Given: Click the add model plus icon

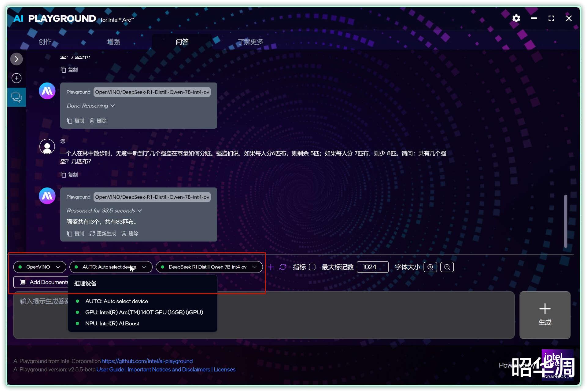Looking at the screenshot, I should tap(271, 267).
